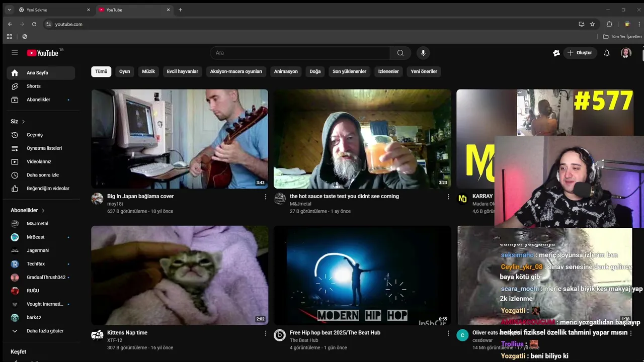Open install app icon in address bar
The image size is (644, 362).
582,24
